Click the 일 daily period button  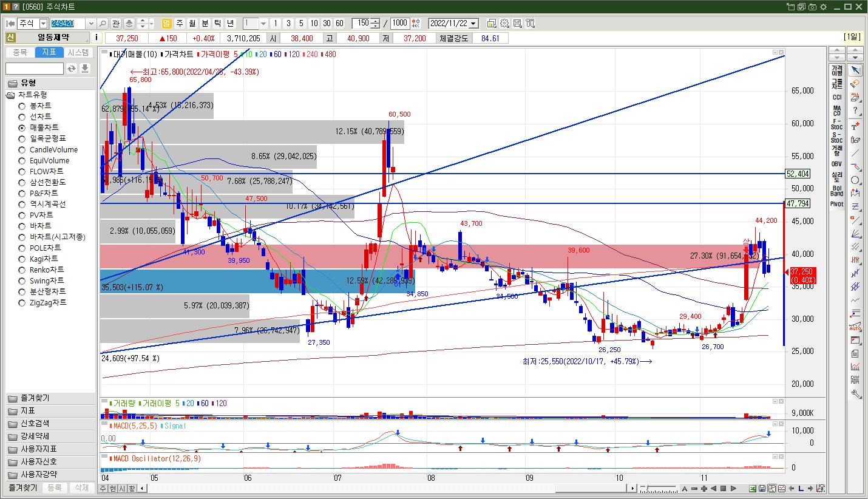[x=167, y=23]
